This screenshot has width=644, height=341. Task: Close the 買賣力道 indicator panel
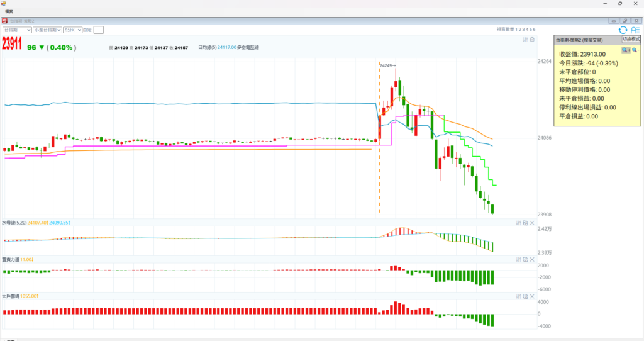point(532,259)
